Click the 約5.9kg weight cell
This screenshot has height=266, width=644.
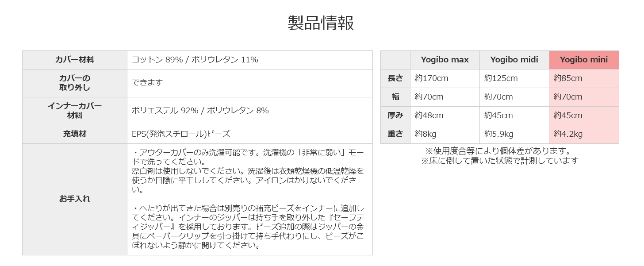pyautogui.click(x=514, y=134)
